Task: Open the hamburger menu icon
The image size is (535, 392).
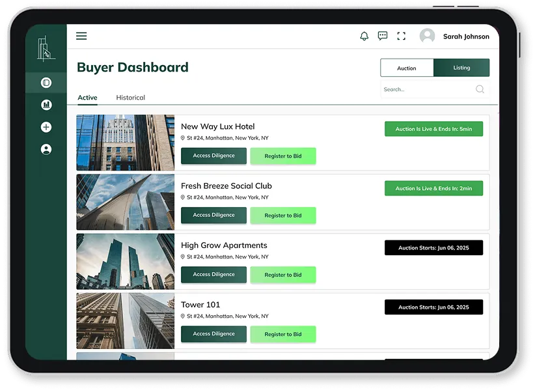Action: [x=81, y=36]
